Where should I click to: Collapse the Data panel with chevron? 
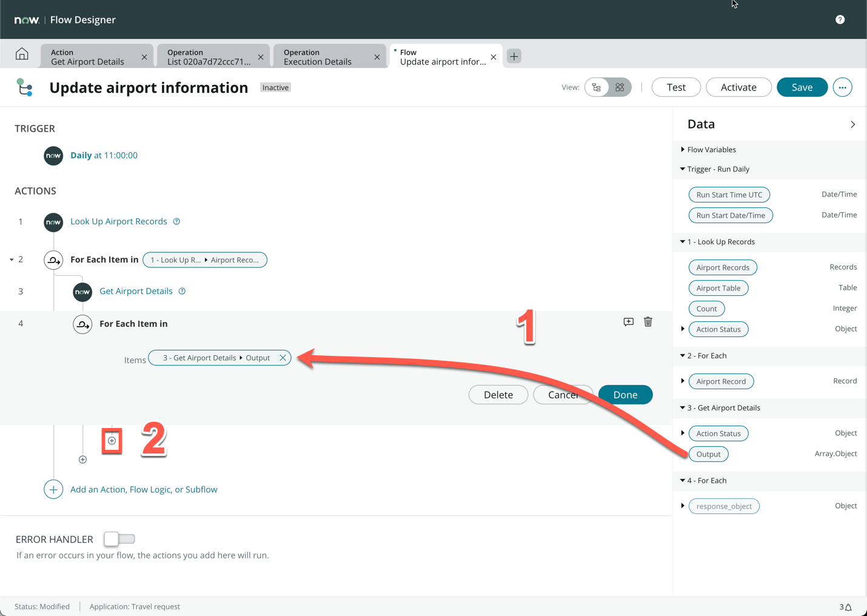(852, 124)
